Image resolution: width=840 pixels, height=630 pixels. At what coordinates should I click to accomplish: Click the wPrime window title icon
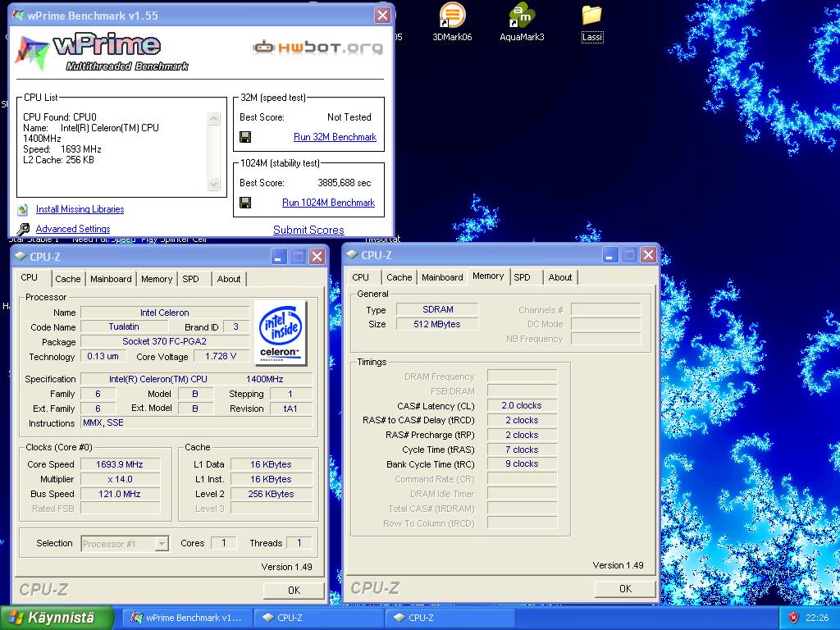[18, 15]
